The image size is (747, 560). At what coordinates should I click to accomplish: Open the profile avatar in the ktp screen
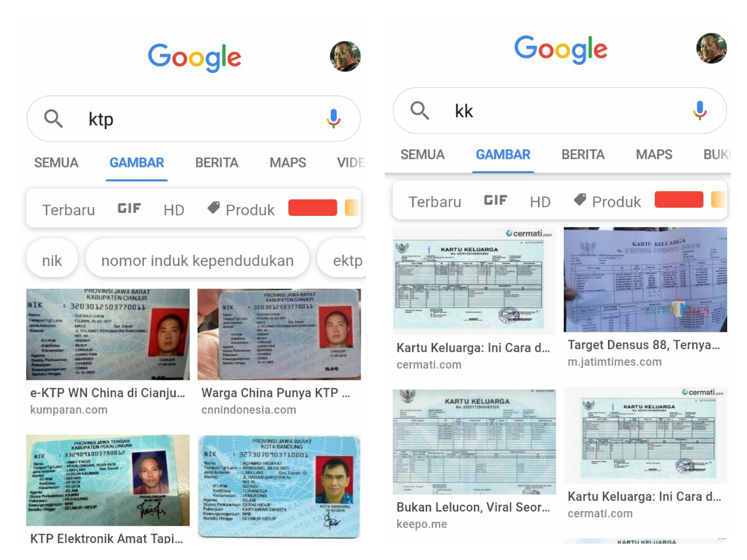[x=345, y=57]
